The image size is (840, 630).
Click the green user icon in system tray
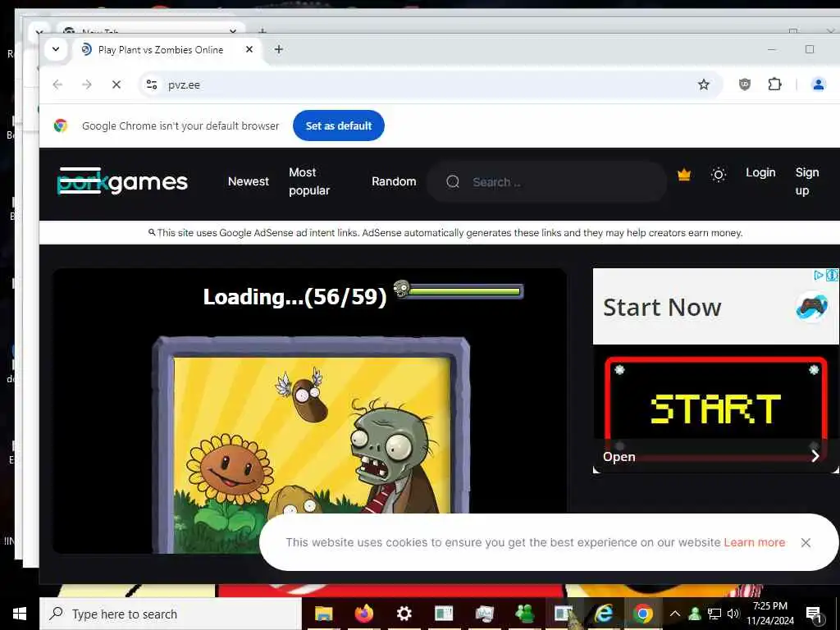pos(695,614)
